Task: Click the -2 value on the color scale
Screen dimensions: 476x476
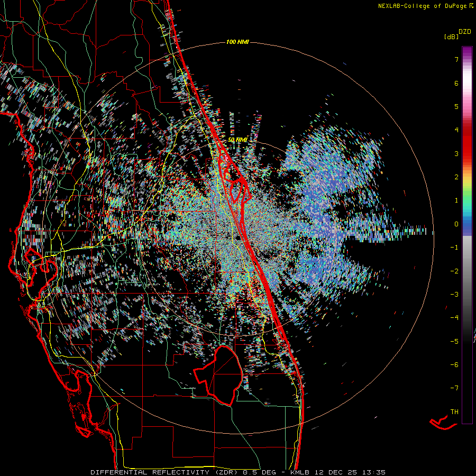Action: [454, 271]
